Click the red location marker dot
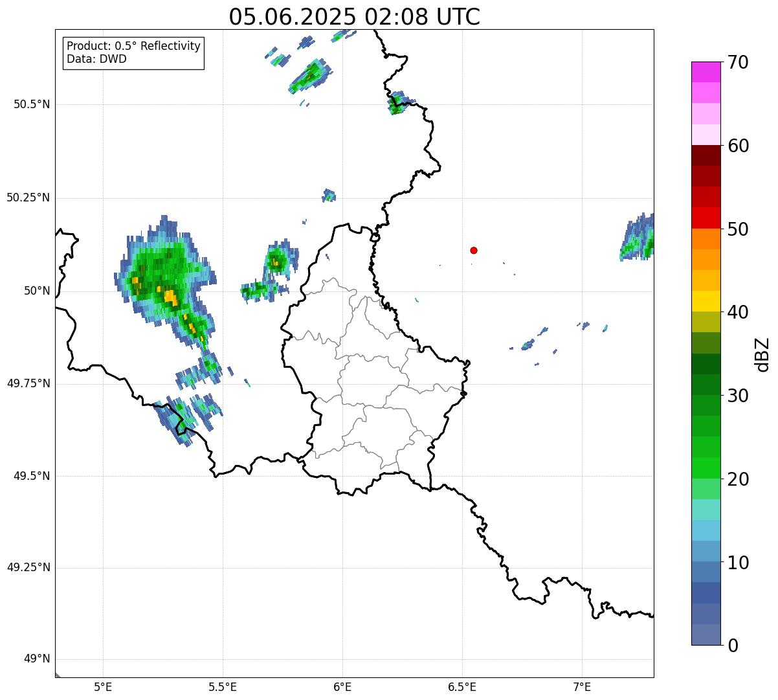The image size is (778, 700). pyautogui.click(x=474, y=251)
